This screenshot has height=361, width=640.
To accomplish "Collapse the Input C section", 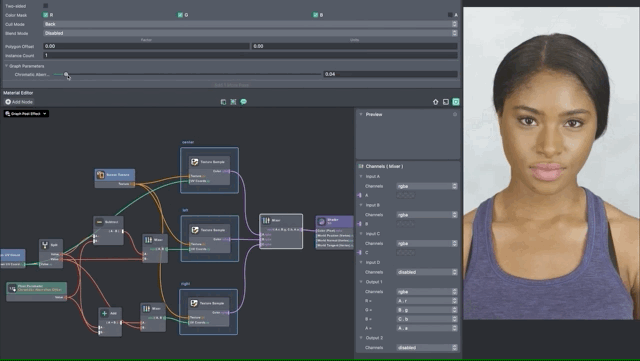I will pos(361,234).
